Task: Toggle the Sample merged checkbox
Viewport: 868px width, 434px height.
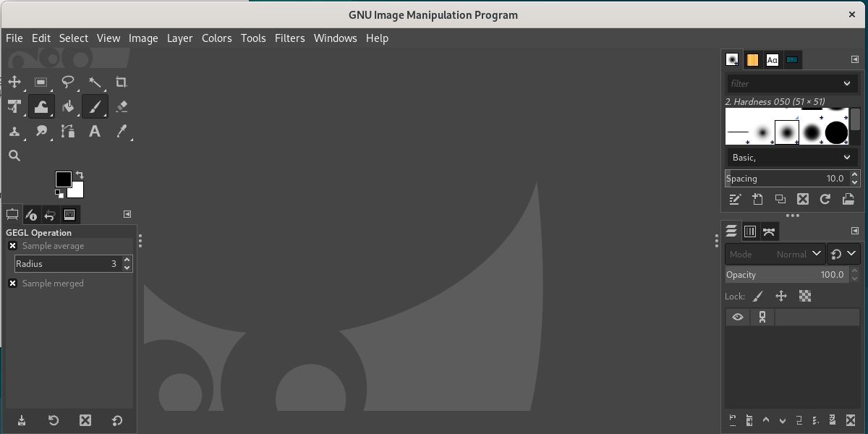Action: click(x=12, y=283)
